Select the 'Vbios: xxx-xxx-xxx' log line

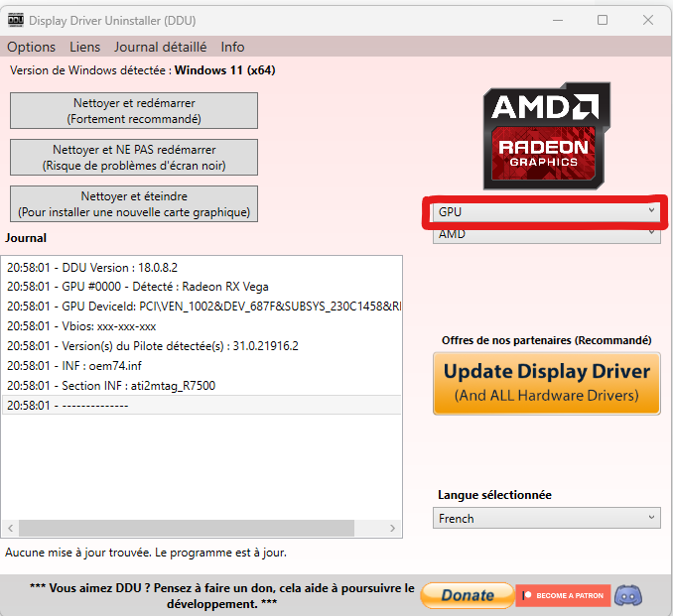(x=202, y=326)
